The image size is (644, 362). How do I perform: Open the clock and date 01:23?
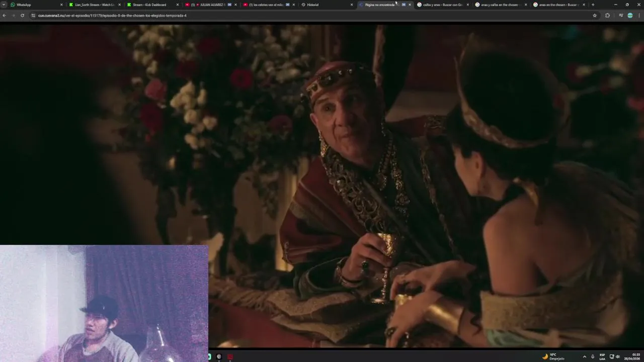tap(632, 356)
